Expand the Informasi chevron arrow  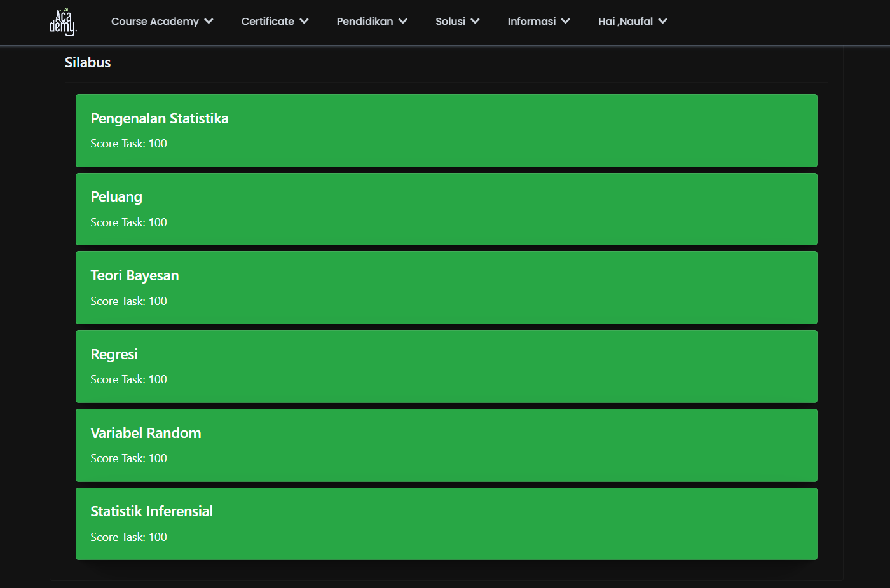pyautogui.click(x=565, y=21)
